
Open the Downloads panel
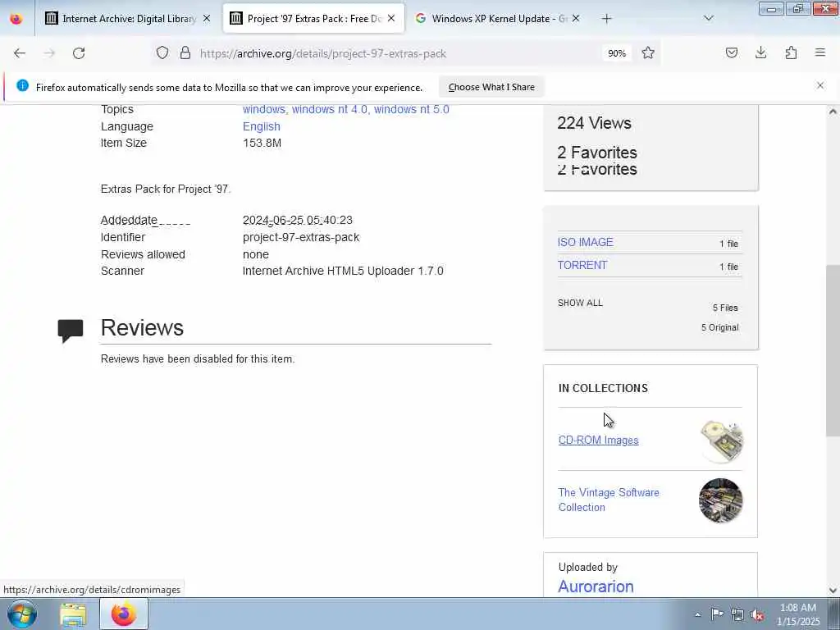click(x=760, y=52)
